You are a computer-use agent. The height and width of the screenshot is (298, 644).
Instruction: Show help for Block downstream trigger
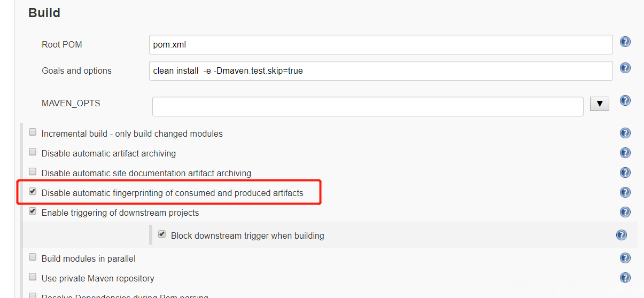coord(621,235)
